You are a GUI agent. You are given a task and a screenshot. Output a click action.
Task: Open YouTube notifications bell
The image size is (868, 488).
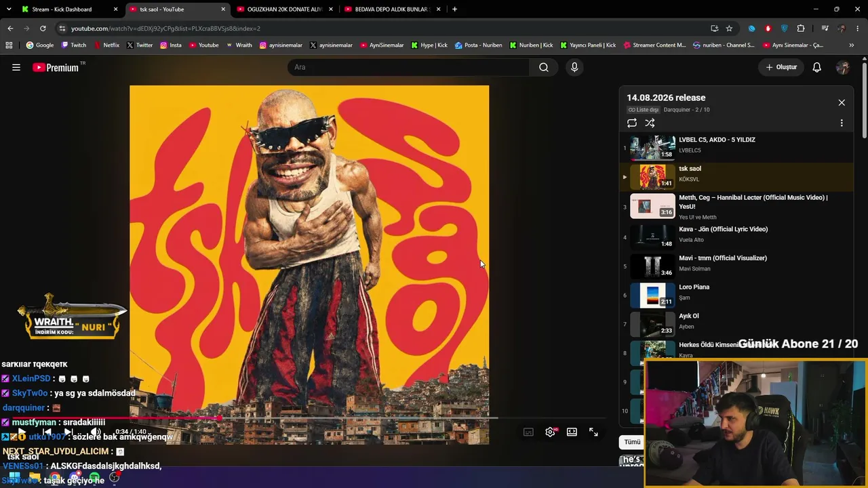tap(817, 67)
